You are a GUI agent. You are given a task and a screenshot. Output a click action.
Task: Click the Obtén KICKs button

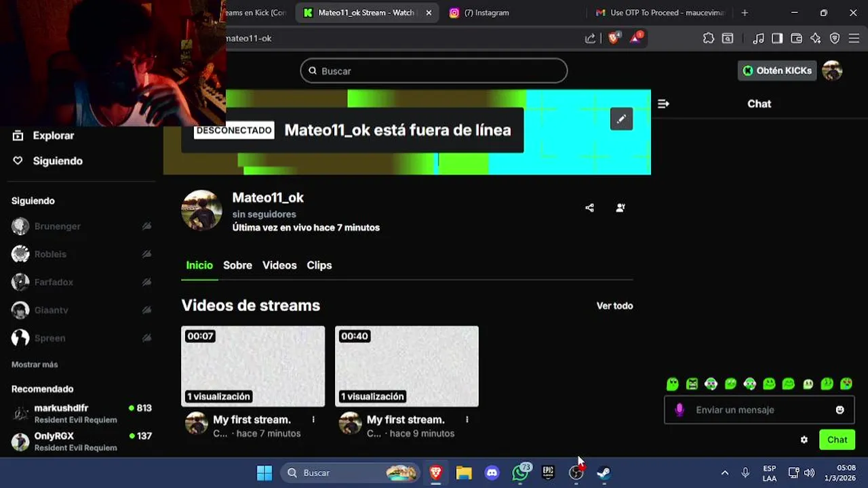point(777,70)
